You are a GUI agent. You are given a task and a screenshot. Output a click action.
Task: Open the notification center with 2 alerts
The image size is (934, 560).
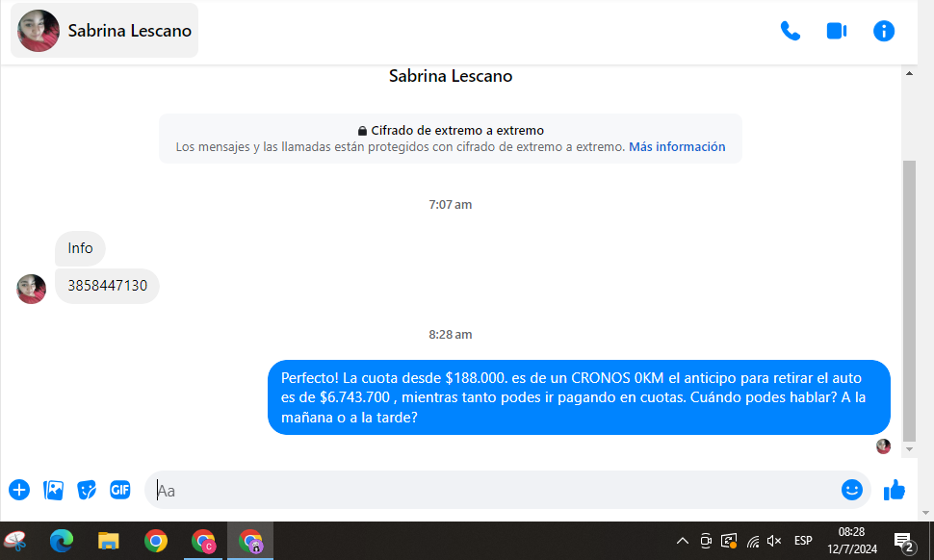[904, 542]
